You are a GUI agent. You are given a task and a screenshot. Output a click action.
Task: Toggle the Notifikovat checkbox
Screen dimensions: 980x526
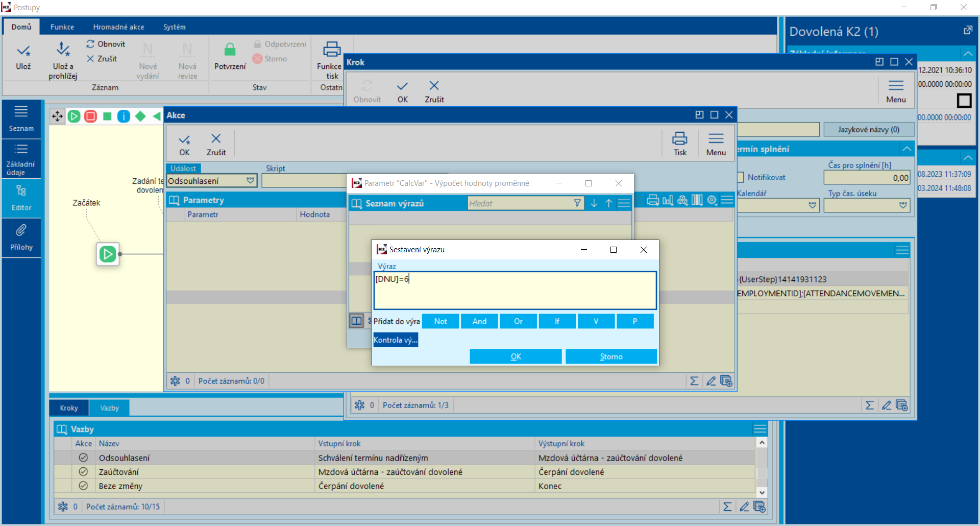(x=741, y=177)
